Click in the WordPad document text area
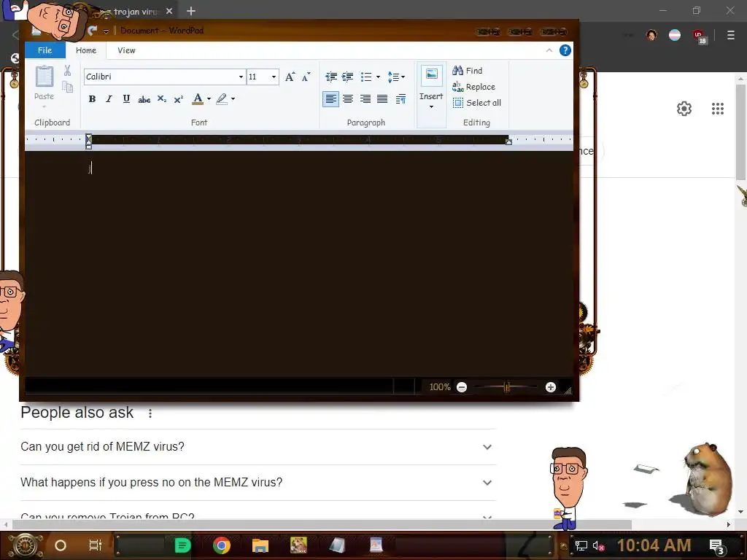 (x=298, y=264)
